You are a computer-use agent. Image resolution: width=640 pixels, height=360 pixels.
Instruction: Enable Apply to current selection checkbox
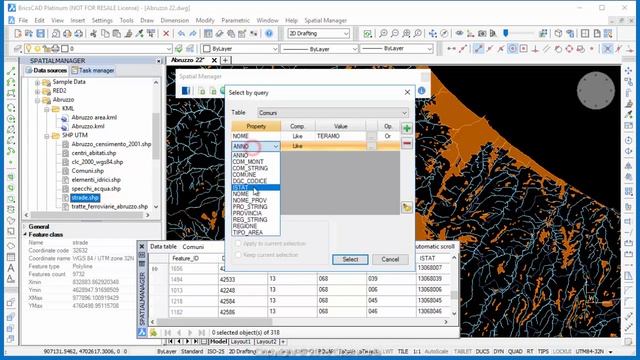point(238,244)
